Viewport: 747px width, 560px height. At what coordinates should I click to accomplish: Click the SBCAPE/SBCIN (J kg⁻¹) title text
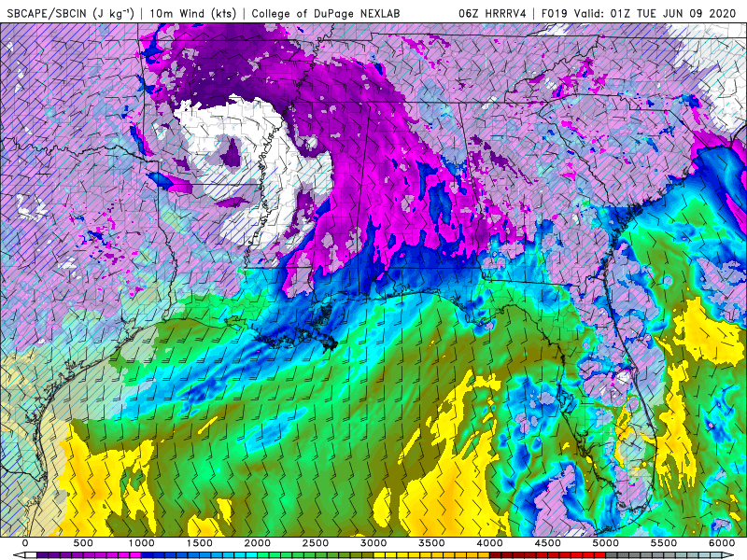coord(71,13)
